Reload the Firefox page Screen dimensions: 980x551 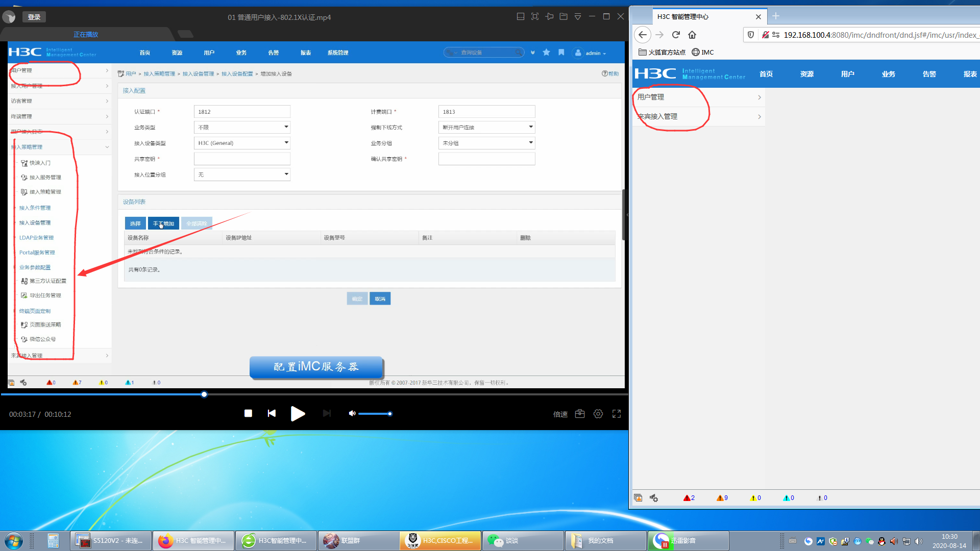[x=676, y=35]
